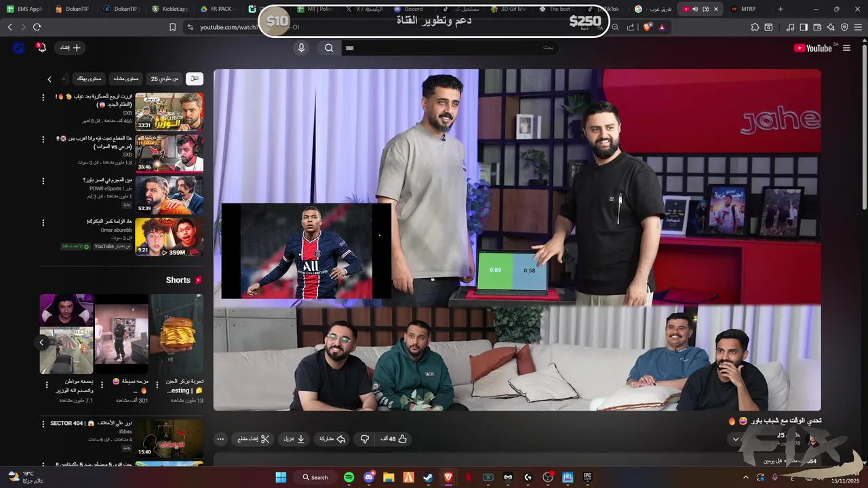Open YouTube notifications bell

41,47
